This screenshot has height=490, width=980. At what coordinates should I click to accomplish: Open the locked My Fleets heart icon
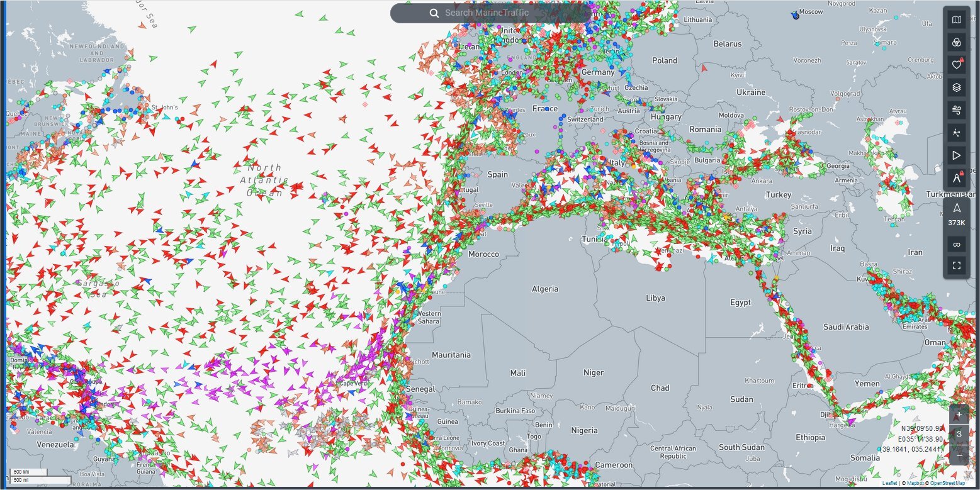[956, 64]
